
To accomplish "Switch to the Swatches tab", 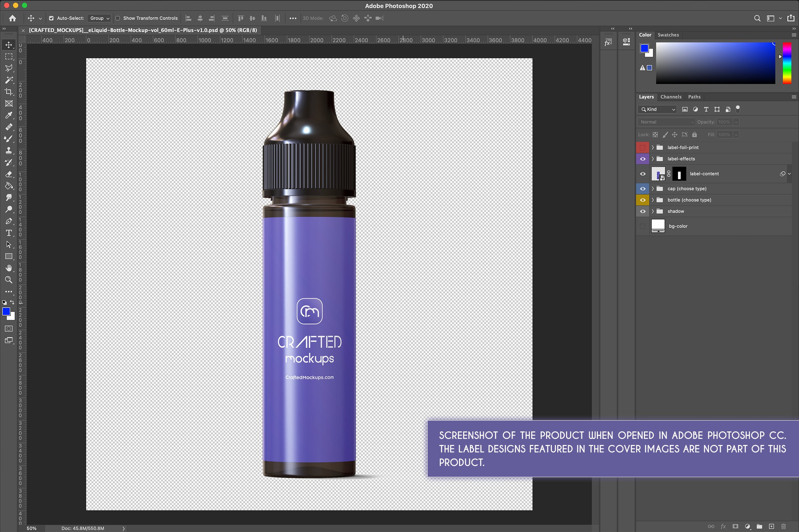I will coord(668,35).
